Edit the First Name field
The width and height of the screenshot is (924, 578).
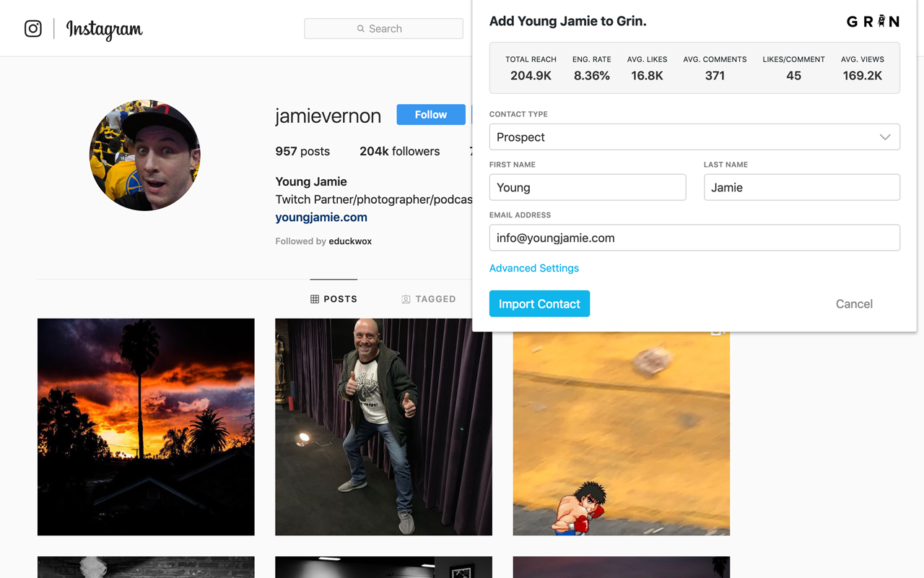click(588, 187)
